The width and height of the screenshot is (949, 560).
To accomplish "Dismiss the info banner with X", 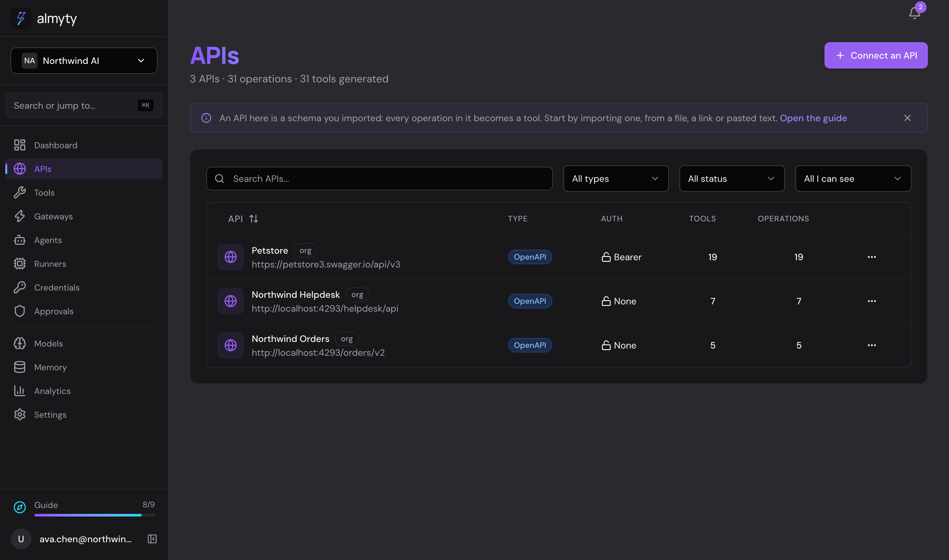I will click(x=907, y=118).
